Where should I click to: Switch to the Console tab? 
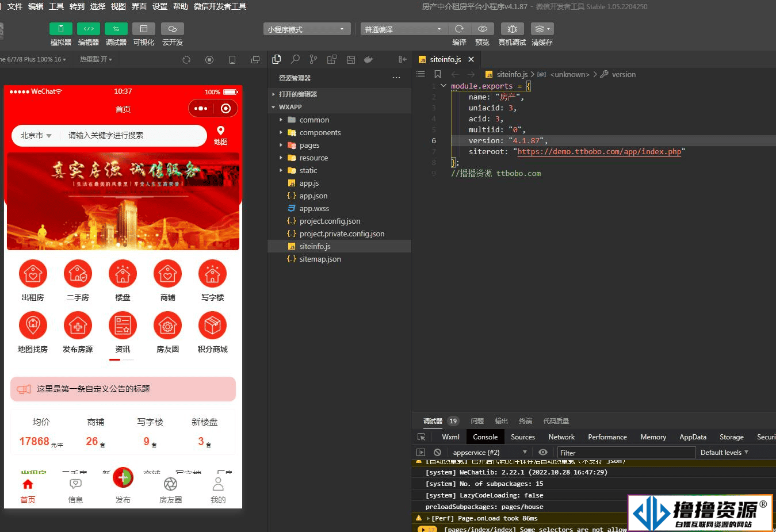[x=485, y=437]
